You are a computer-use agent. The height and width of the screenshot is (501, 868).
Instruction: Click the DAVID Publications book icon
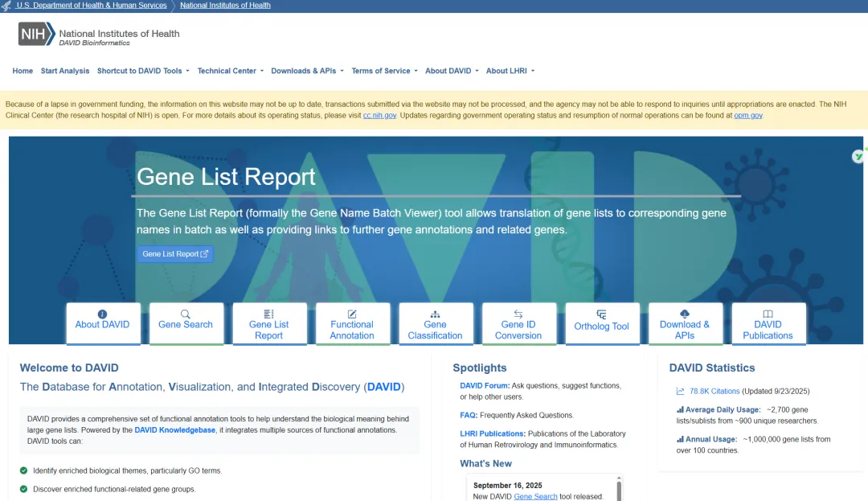(768, 314)
